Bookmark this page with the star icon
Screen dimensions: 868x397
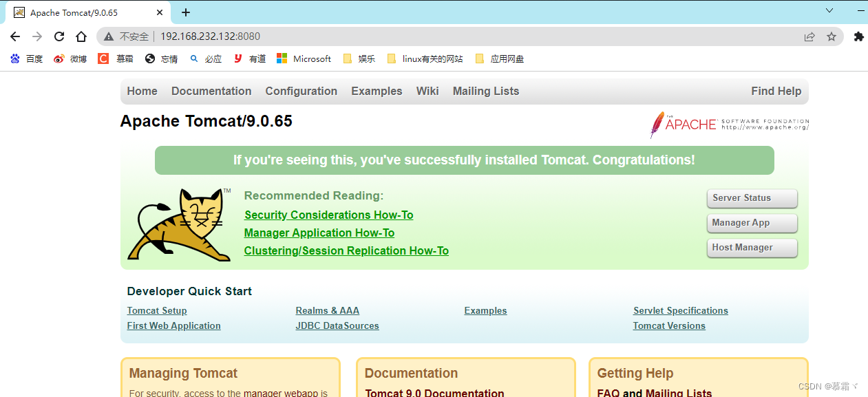832,36
